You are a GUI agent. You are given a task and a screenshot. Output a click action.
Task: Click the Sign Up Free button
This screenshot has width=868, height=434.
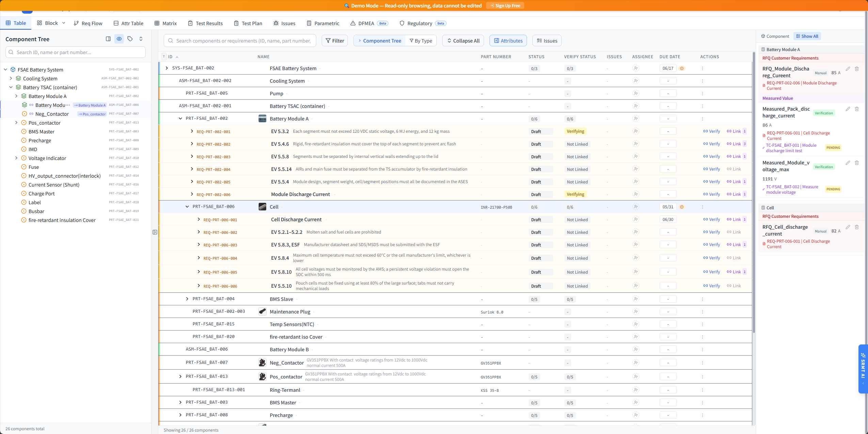tap(505, 5)
